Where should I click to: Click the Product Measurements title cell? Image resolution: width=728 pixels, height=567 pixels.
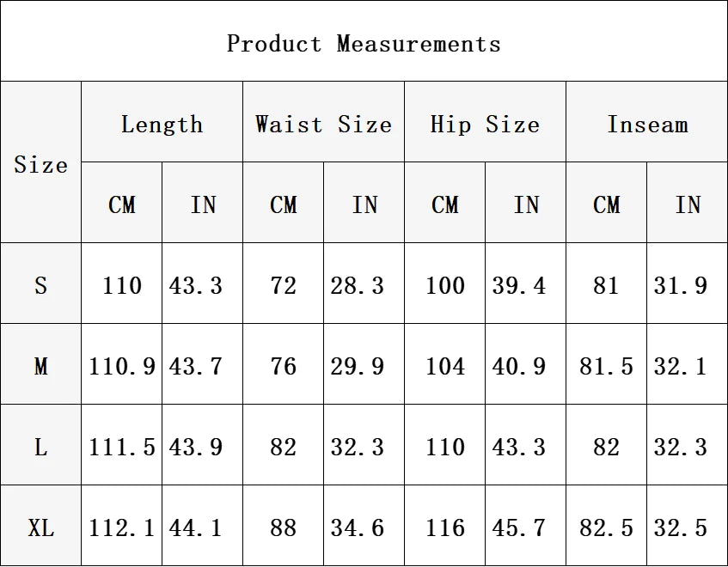(x=364, y=41)
